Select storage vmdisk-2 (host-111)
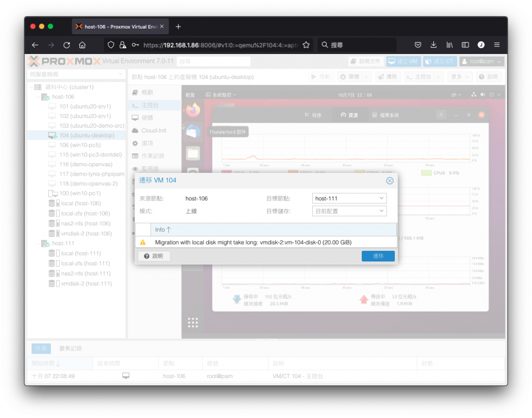This screenshot has height=418, width=532. [87, 284]
